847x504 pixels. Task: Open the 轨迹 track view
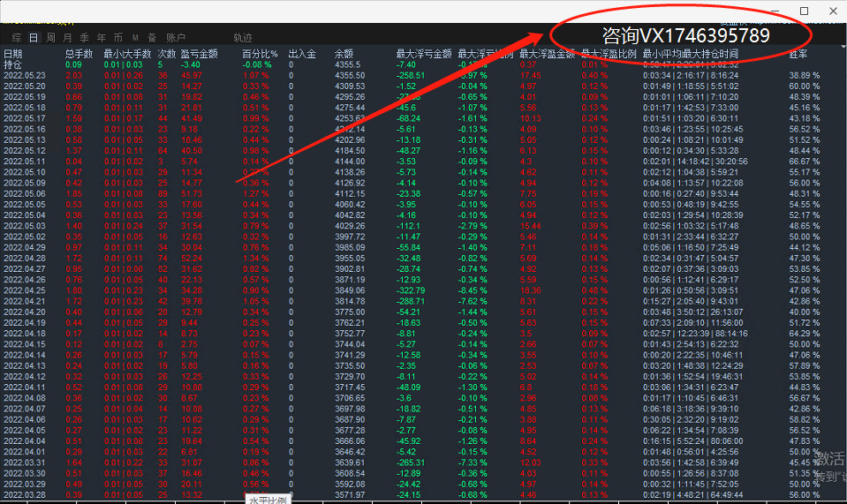pyautogui.click(x=242, y=38)
